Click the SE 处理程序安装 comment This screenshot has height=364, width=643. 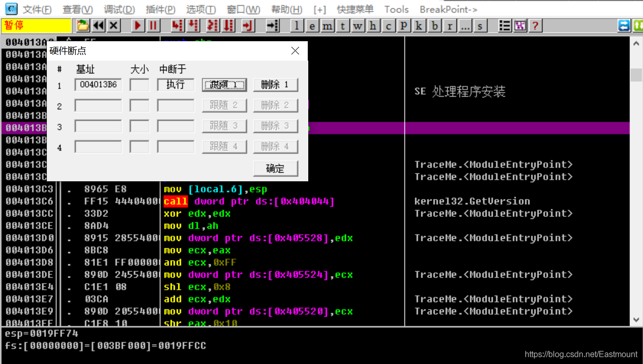tap(460, 92)
